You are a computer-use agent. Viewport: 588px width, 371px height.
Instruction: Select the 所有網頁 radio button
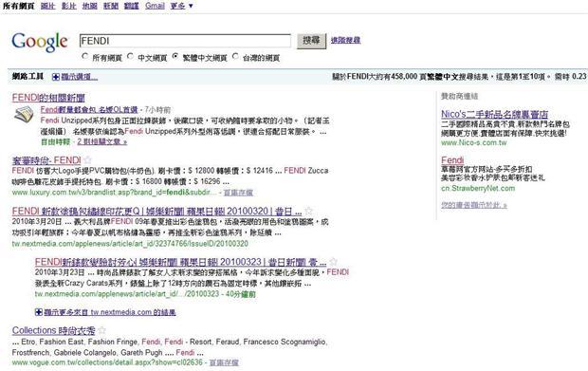tap(85, 56)
